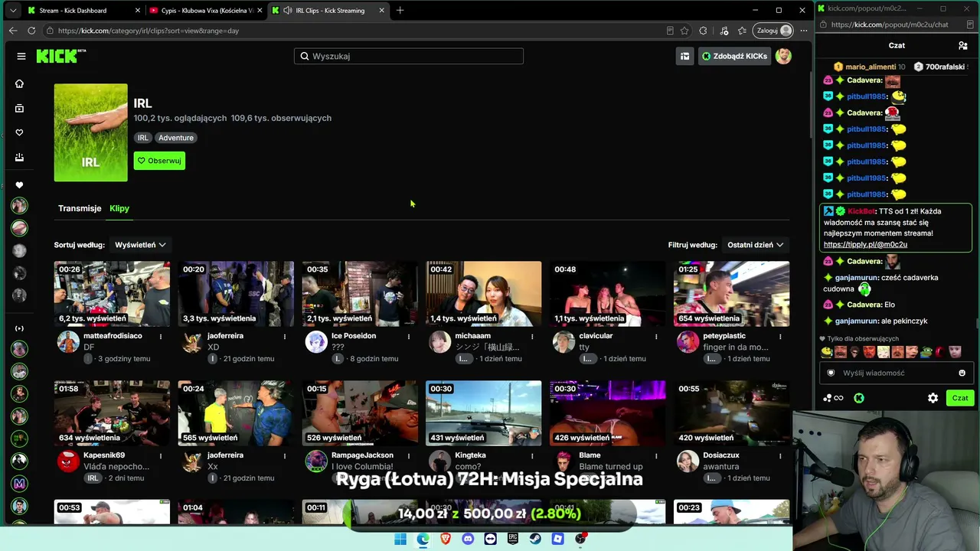This screenshot has width=980, height=551.
Task: Switch to the Stream - Kick Dashboard tab
Action: (83, 10)
